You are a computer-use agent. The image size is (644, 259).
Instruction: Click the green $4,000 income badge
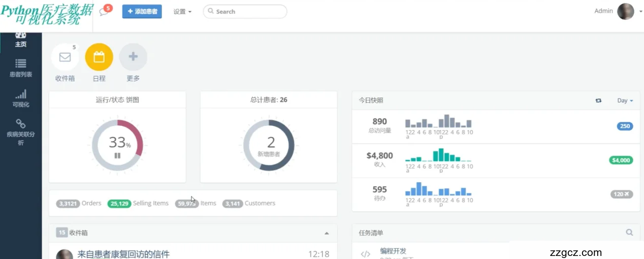(x=621, y=160)
